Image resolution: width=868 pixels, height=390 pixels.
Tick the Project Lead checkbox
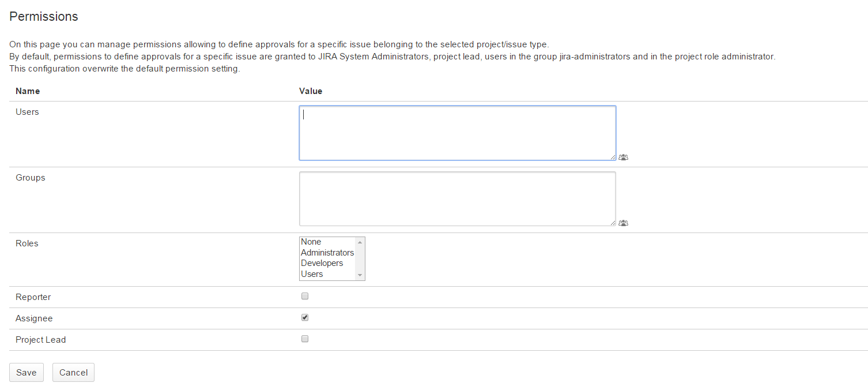[305, 339]
